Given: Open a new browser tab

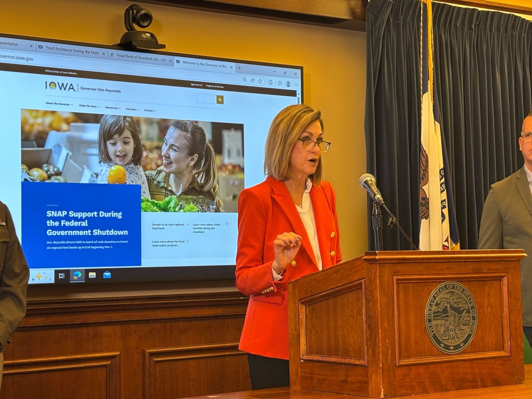Looking at the screenshot, I should tap(239, 68).
